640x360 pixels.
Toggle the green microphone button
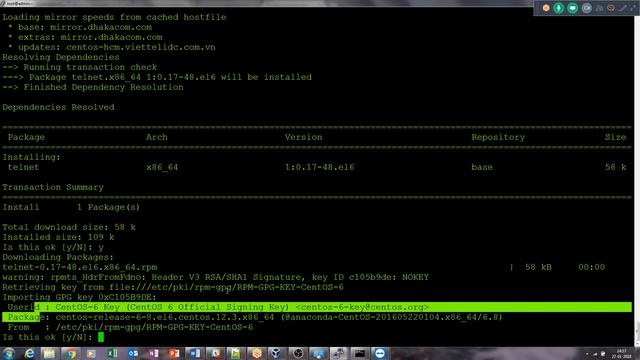coord(558,8)
